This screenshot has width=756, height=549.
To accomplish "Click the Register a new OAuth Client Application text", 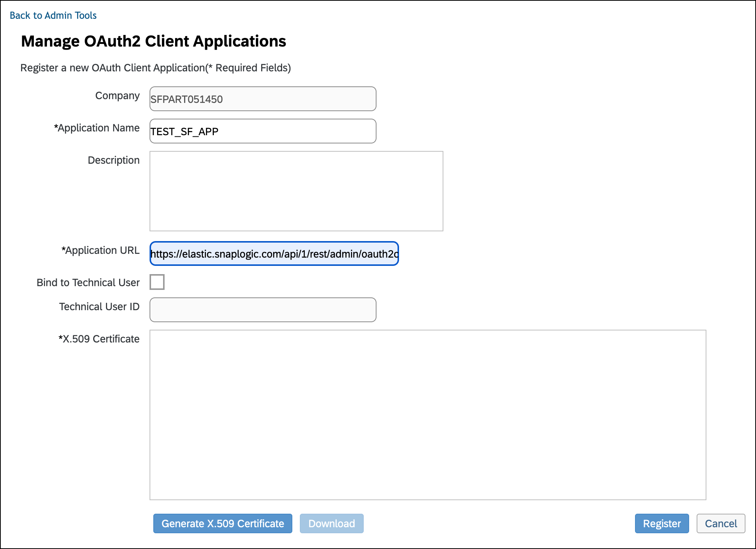I will tap(156, 68).
